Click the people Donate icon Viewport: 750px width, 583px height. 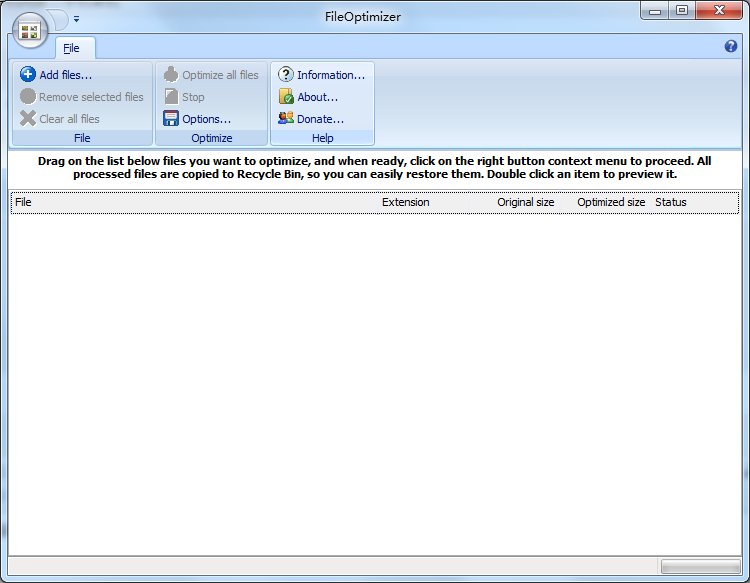pos(286,118)
